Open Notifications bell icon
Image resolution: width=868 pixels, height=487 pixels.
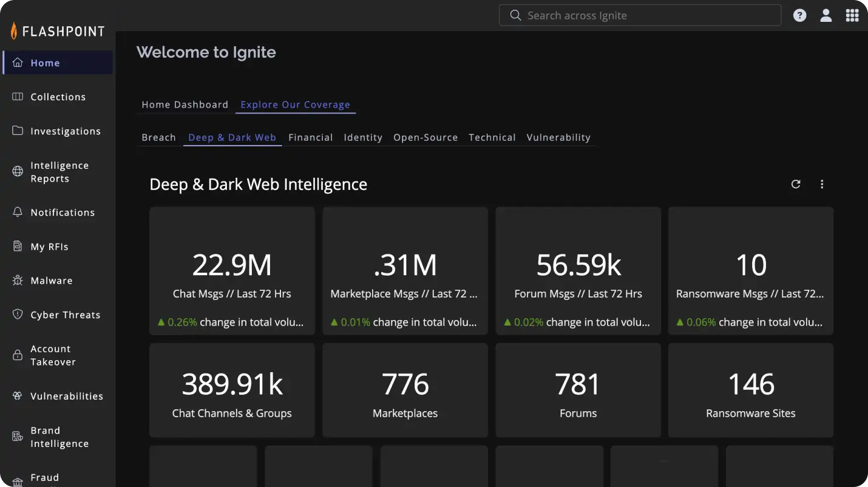pos(18,213)
